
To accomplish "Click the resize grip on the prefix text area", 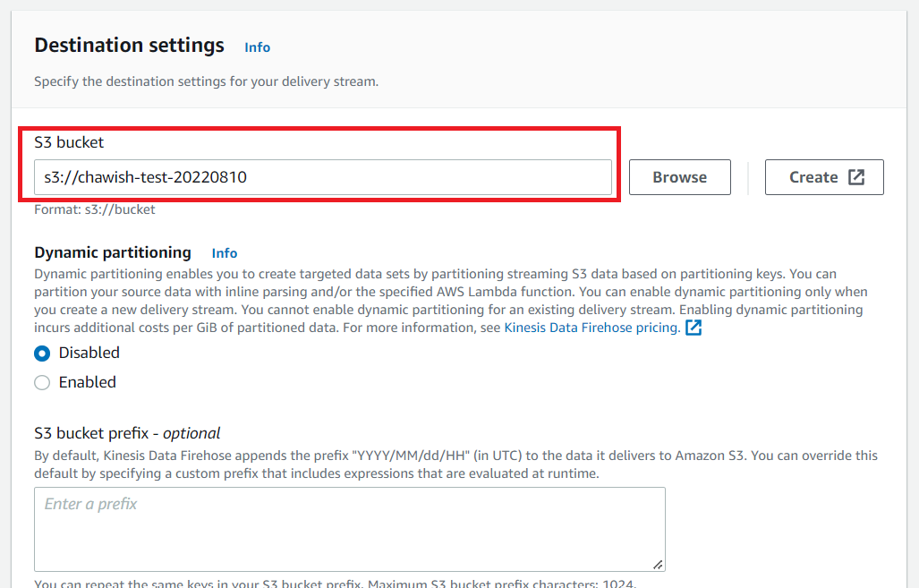I will tap(659, 564).
